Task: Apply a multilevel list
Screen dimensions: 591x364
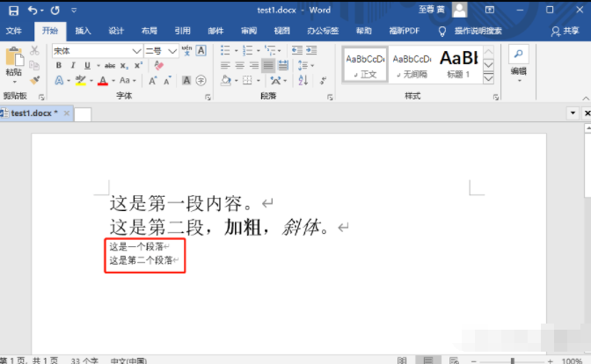Action: pyautogui.click(x=270, y=50)
